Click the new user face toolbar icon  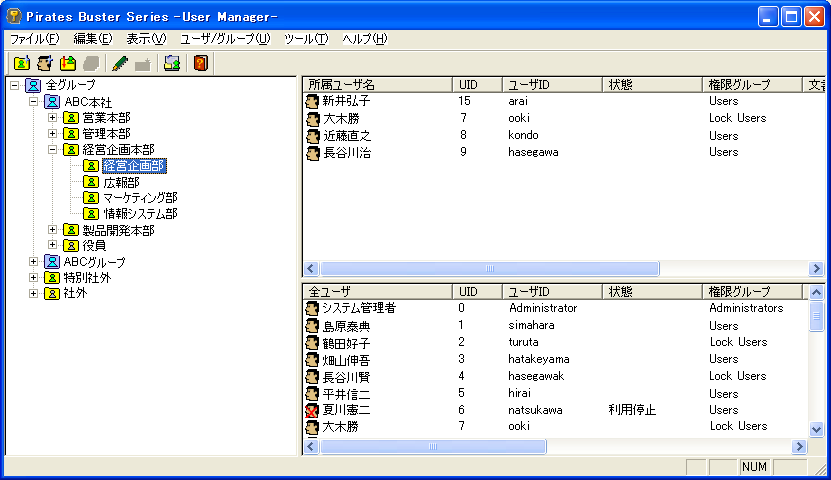(x=44, y=63)
